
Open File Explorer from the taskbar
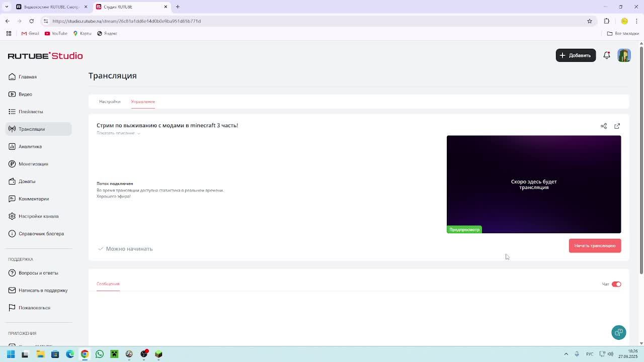tap(40, 354)
